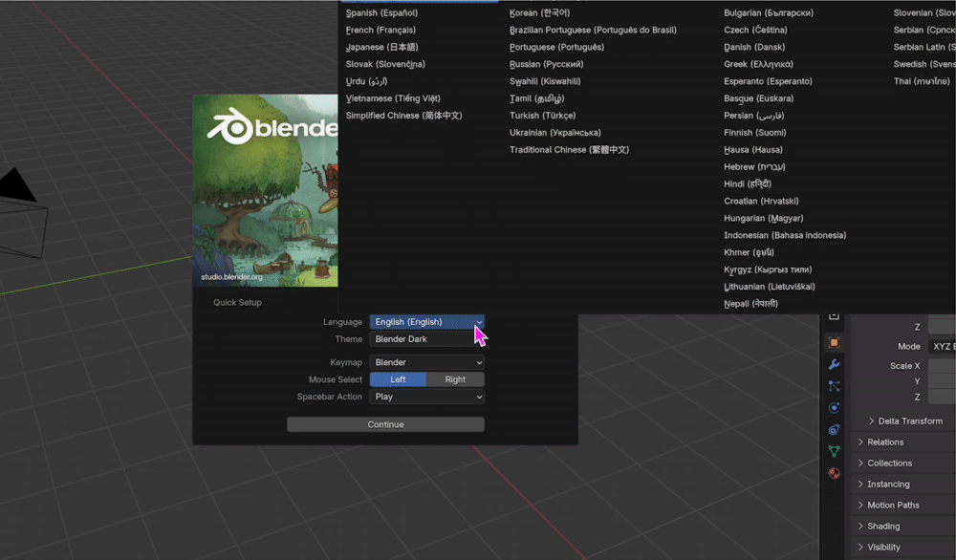Image resolution: width=956 pixels, height=560 pixels.
Task: Choose Portuguese (Português) language
Action: [556, 47]
